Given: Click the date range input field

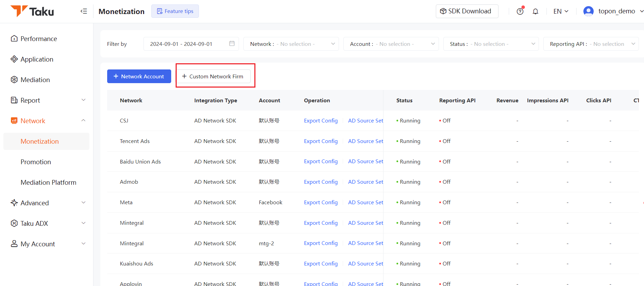Looking at the screenshot, I should (191, 44).
